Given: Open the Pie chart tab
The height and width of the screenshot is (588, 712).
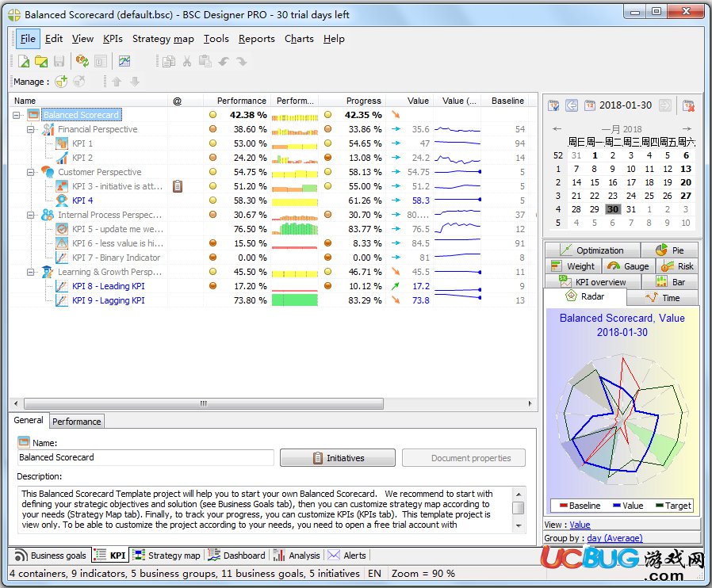Looking at the screenshot, I should click(670, 250).
